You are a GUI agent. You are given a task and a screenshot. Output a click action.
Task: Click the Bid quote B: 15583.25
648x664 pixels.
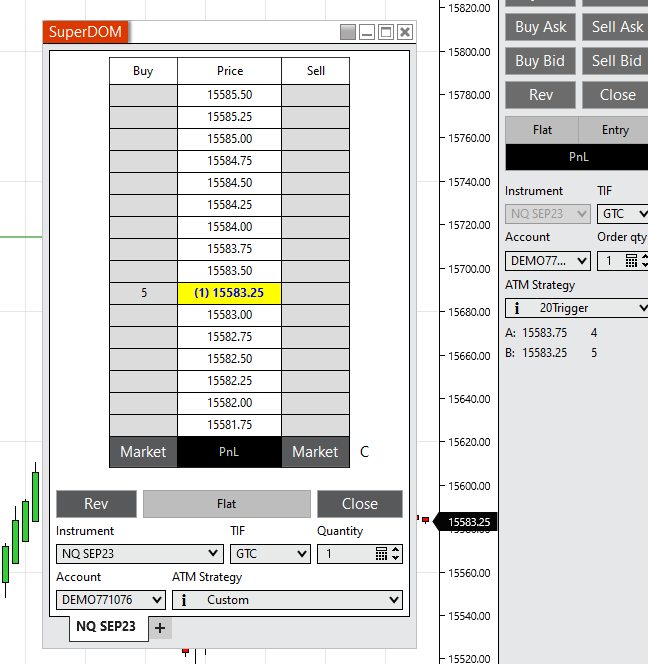551,353
